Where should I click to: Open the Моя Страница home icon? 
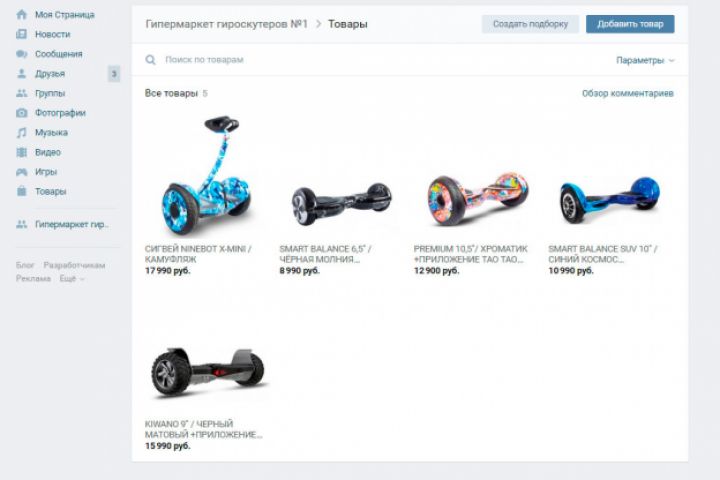(x=22, y=15)
